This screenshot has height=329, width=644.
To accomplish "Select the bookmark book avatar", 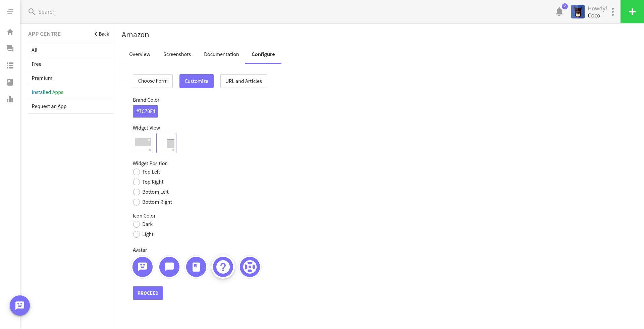I will 196,267.
